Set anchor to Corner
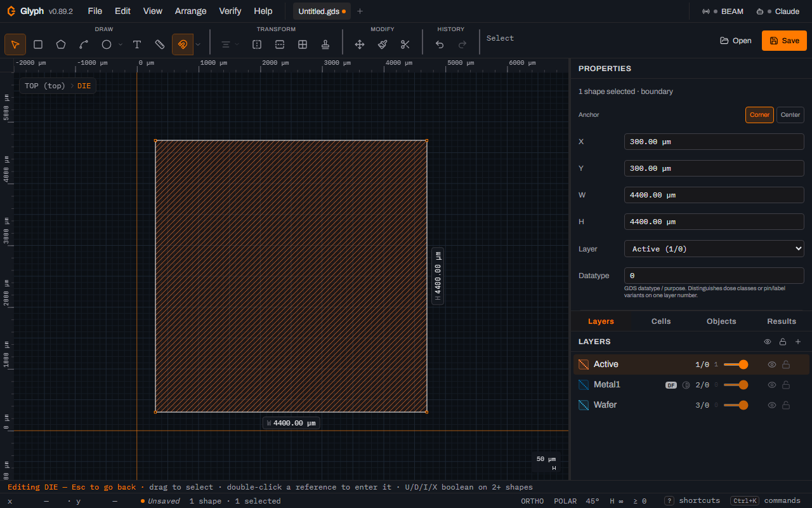Image resolution: width=812 pixels, height=508 pixels. point(759,115)
